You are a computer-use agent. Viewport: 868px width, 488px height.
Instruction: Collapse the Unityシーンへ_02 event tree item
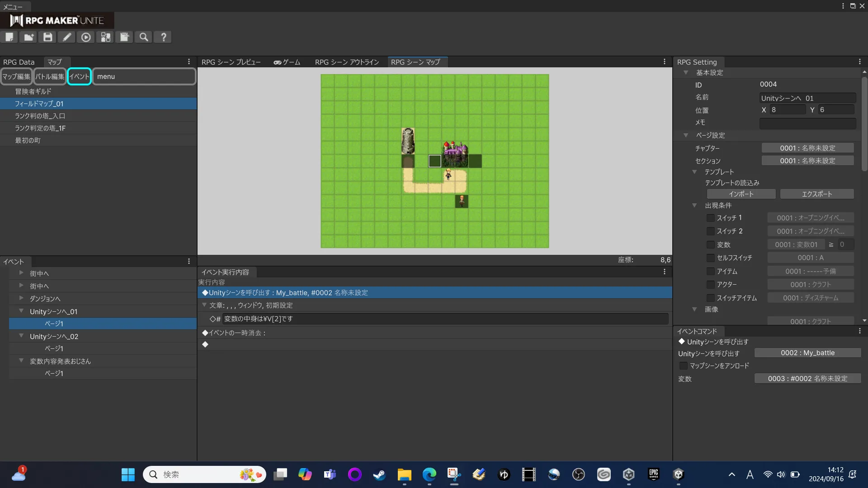(x=21, y=336)
